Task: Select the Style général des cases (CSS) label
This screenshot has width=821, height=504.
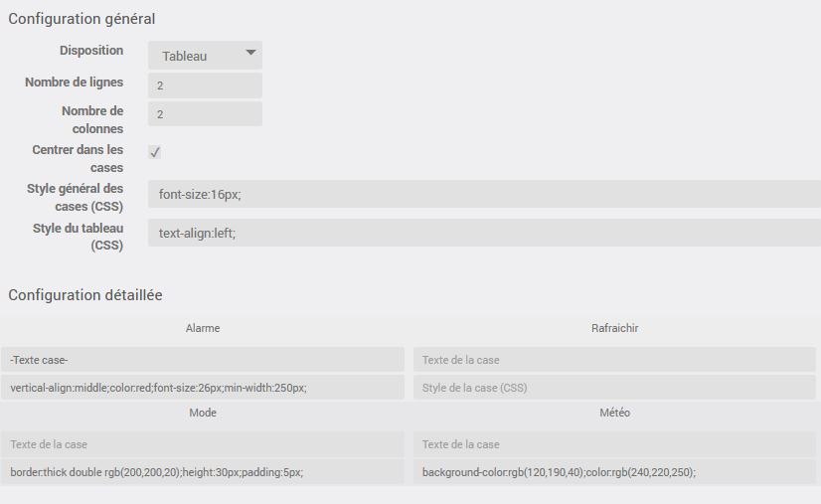Action: pyautogui.click(x=76, y=197)
